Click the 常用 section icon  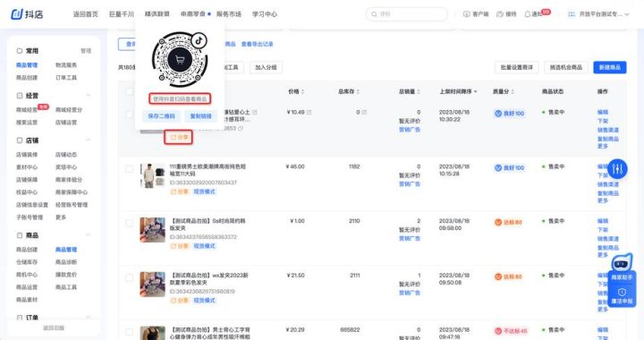pyautogui.click(x=20, y=51)
